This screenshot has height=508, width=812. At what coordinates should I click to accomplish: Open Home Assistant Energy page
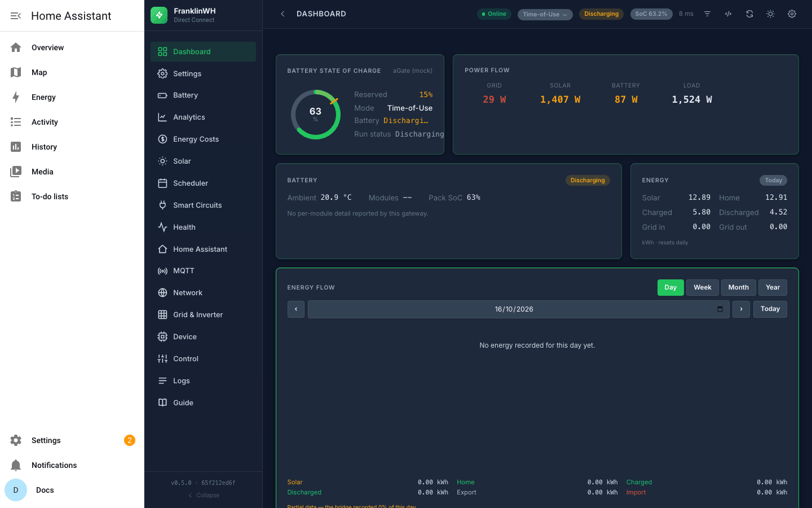click(72, 97)
